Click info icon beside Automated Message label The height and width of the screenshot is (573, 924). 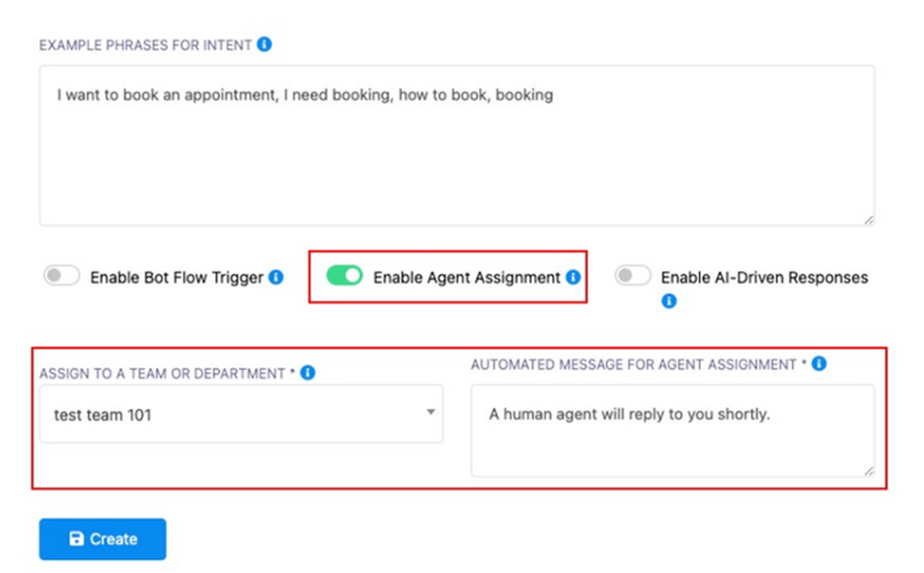819,364
